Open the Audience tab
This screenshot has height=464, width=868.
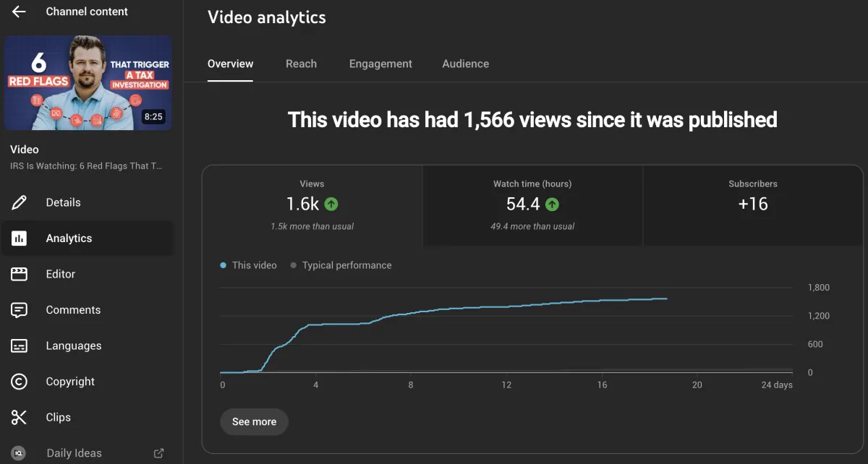pos(465,64)
